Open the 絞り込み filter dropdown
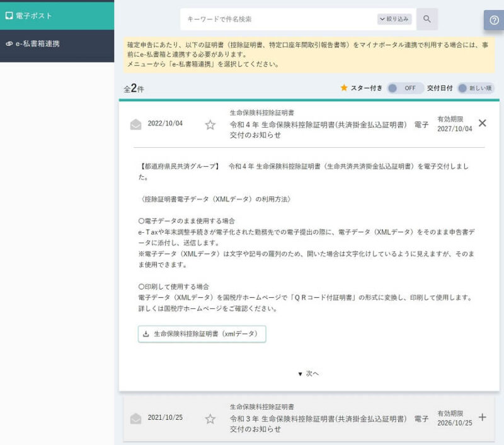 tap(394, 19)
